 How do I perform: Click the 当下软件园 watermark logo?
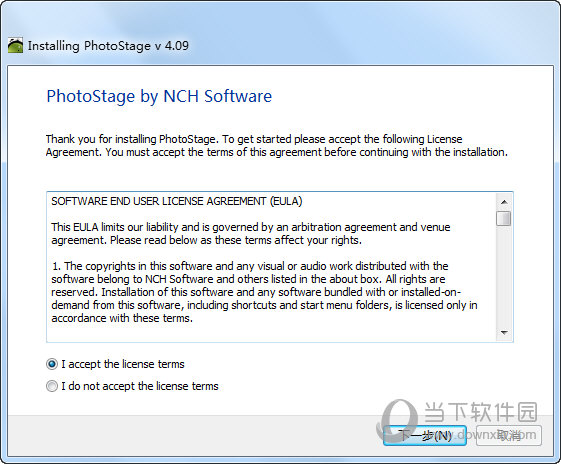pyautogui.click(x=481, y=412)
